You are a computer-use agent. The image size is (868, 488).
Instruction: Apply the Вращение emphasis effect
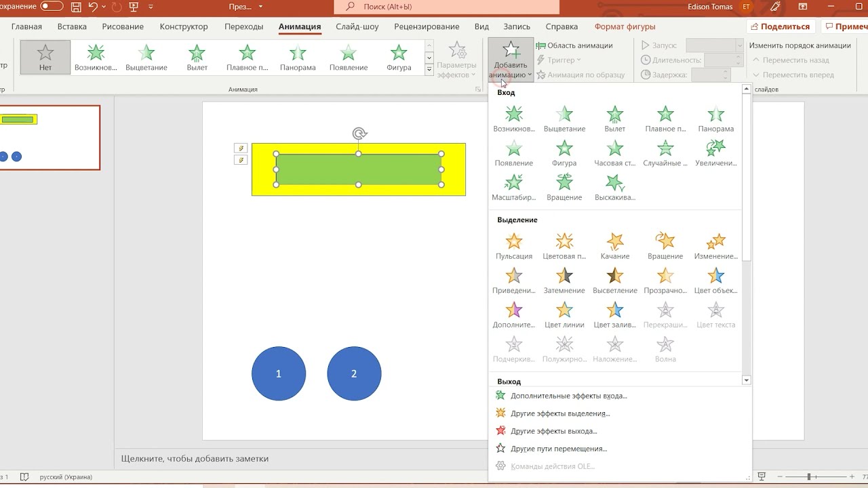click(665, 246)
